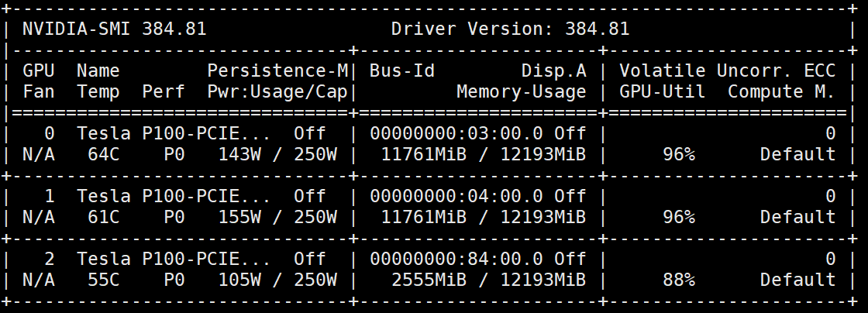868x313 pixels.
Task: Click the Driver Version: 384.81 text
Action: click(511, 29)
